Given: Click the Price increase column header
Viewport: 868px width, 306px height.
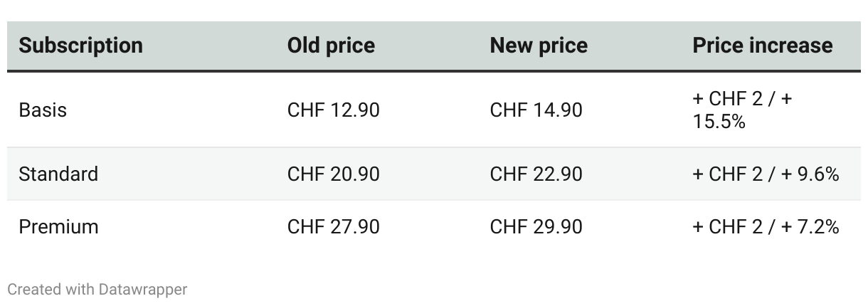Looking at the screenshot, I should pyautogui.click(x=762, y=46).
